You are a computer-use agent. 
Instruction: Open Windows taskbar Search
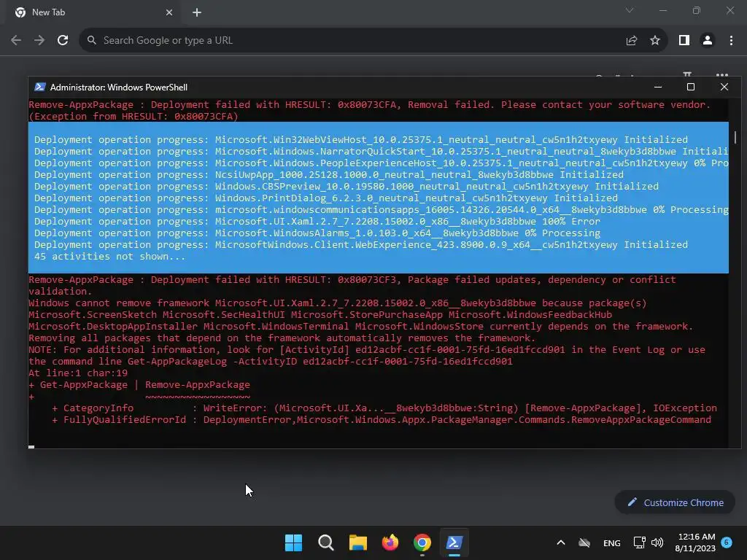[x=326, y=542]
